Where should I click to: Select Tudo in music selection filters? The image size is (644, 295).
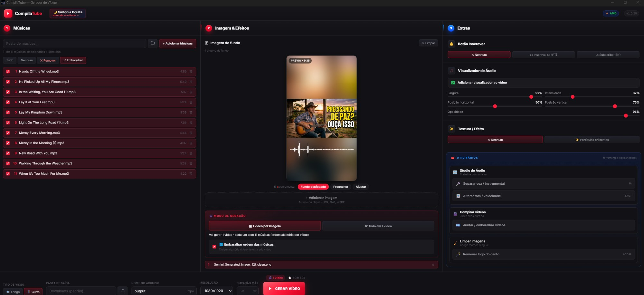coord(10,60)
